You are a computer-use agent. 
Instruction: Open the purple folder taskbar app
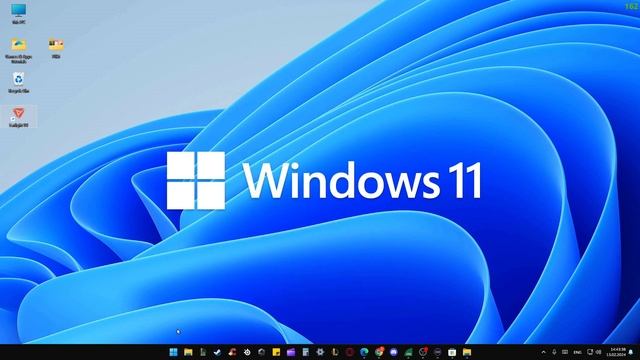tap(291, 352)
